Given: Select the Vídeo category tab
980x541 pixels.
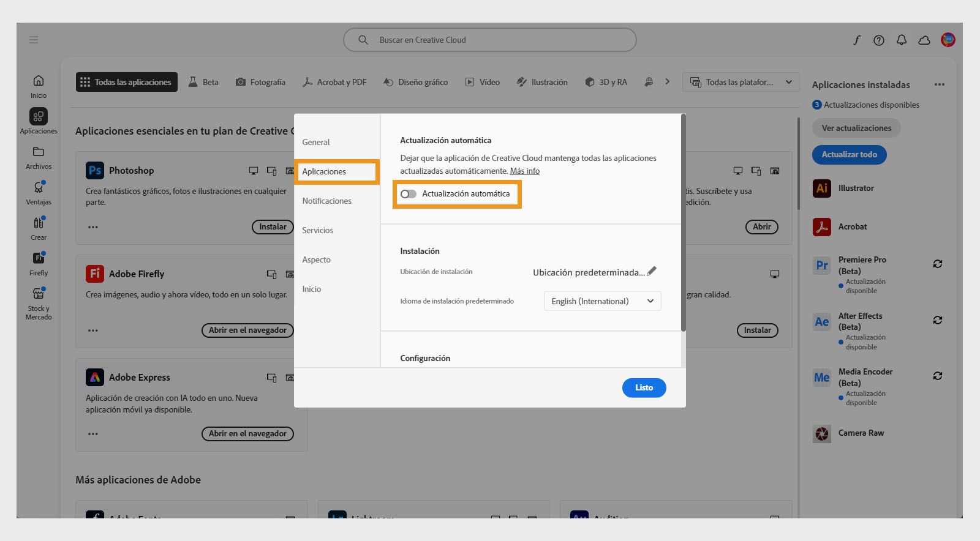Looking at the screenshot, I should click(x=483, y=82).
